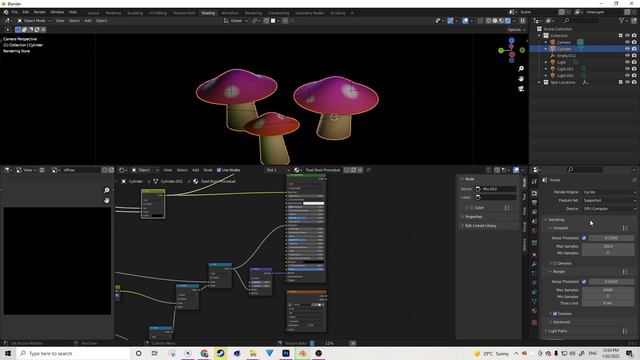The height and width of the screenshot is (360, 640).
Task: Uncheck the Render Denoise checkbox
Action: [555, 313]
